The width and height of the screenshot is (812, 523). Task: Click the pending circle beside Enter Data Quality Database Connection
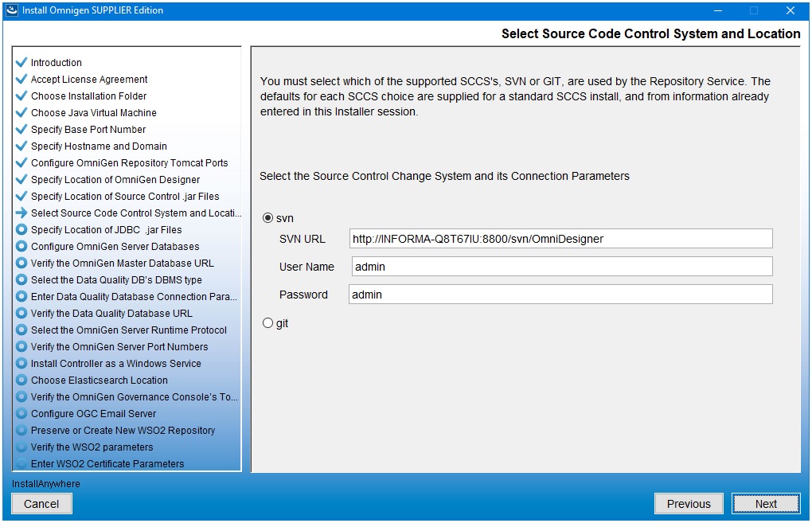point(21,296)
